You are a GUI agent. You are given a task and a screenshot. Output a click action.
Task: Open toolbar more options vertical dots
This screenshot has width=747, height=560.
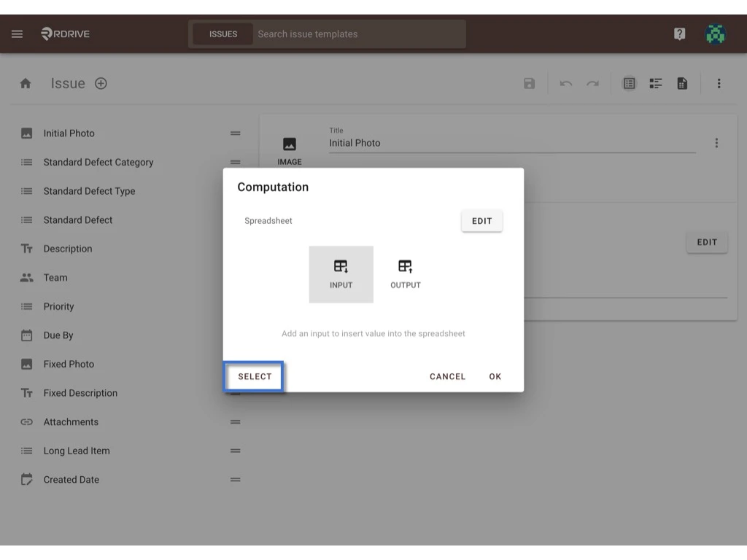pyautogui.click(x=719, y=84)
